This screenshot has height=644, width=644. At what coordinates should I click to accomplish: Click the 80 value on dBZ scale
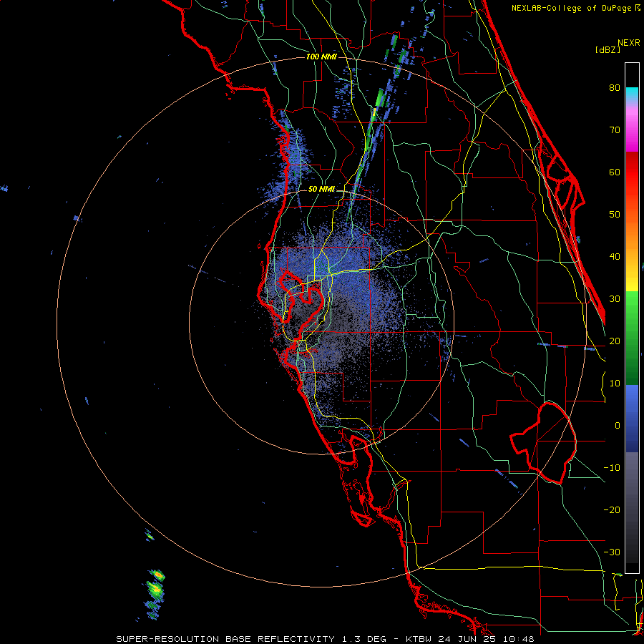615,88
